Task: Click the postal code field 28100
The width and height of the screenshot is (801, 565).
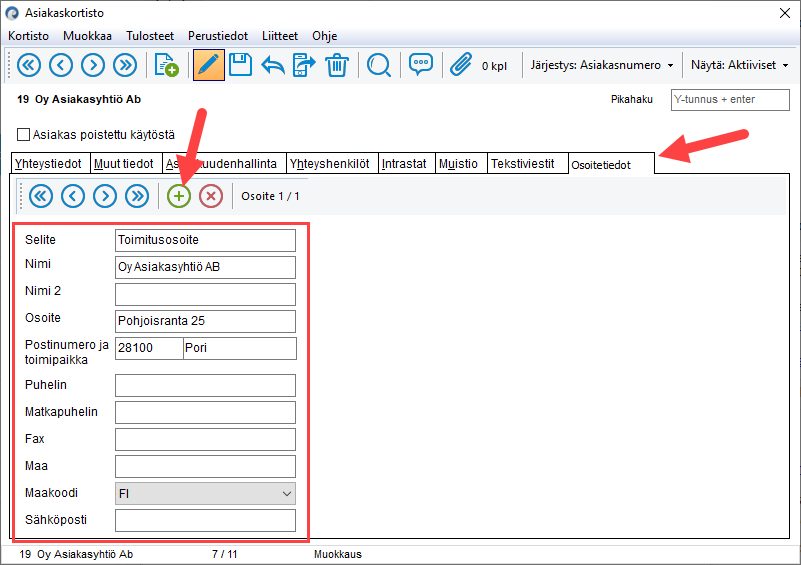Action: [149, 348]
